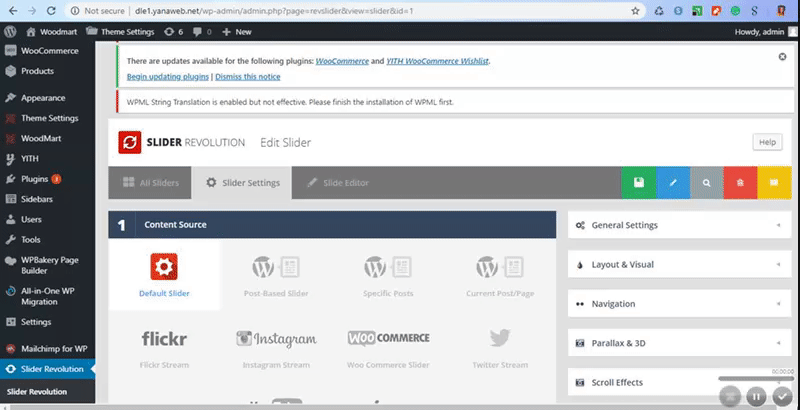
Task: Click the recording progress bar
Action: click(756, 378)
